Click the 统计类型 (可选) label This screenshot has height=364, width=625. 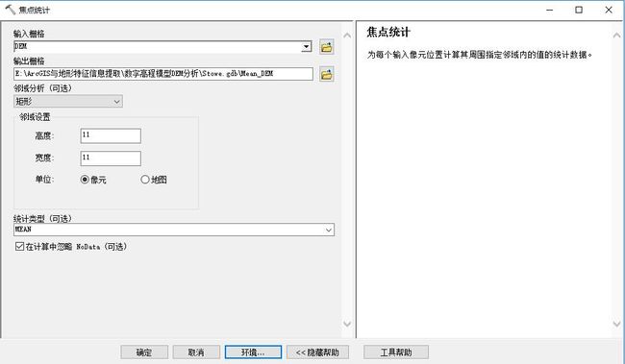42,219
